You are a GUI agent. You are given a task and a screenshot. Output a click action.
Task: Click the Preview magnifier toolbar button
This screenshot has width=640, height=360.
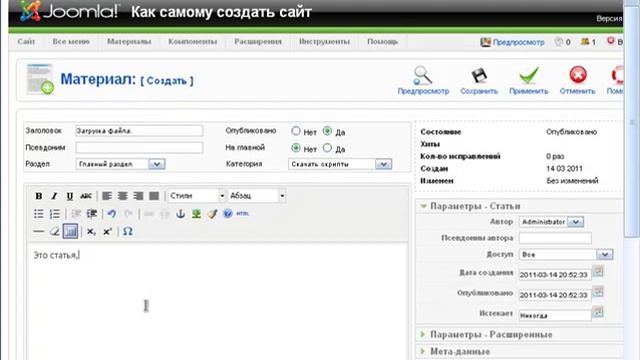click(423, 80)
